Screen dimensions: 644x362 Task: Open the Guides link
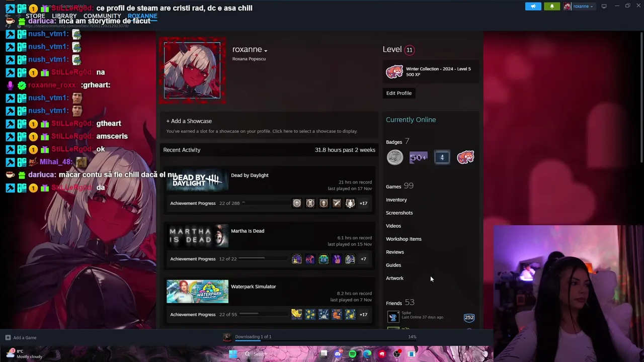(393, 265)
